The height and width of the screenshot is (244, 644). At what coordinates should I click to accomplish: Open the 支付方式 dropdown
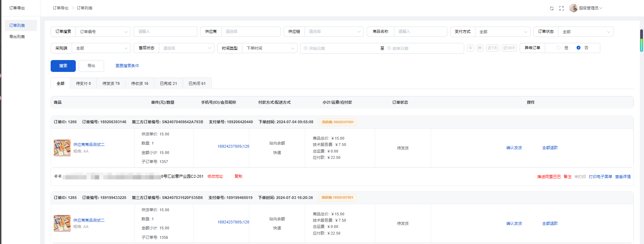pos(503,32)
